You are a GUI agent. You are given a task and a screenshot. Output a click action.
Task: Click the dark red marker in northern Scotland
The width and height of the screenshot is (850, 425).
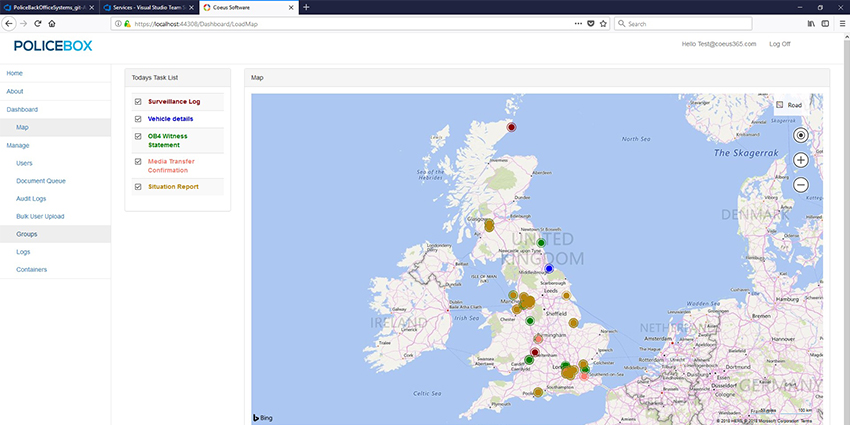[x=511, y=127]
